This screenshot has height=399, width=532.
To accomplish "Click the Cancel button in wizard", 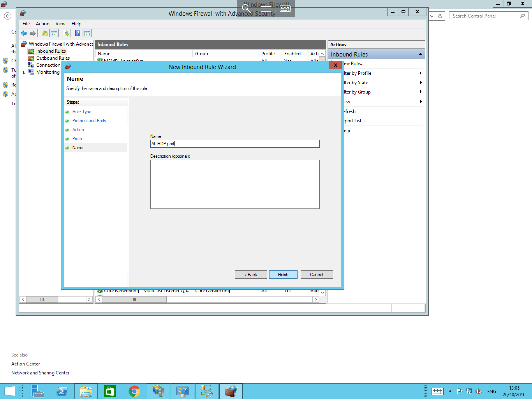I will (316, 274).
